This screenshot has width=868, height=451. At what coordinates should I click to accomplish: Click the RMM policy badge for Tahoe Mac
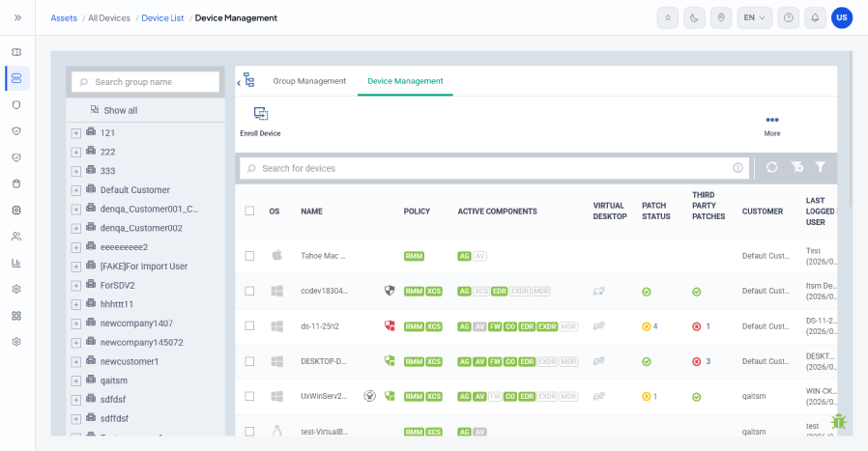click(414, 256)
